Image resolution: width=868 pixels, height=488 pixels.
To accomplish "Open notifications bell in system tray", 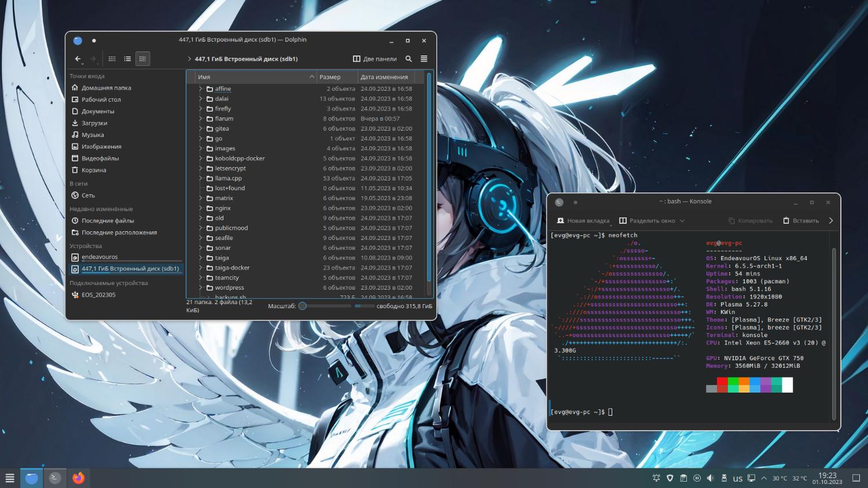I will click(x=656, y=478).
